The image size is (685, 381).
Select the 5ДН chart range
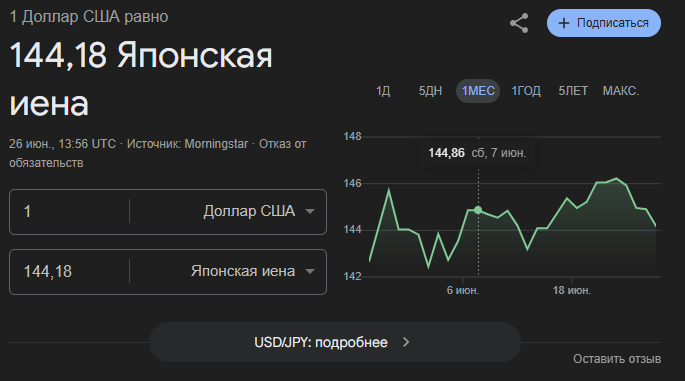click(430, 91)
